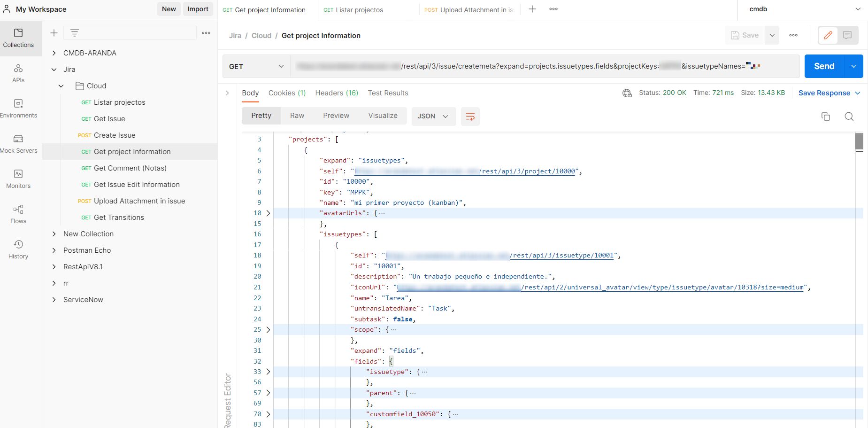Open the Get Comment (Notas) request
Screen dimensions: 868x428
click(x=130, y=168)
